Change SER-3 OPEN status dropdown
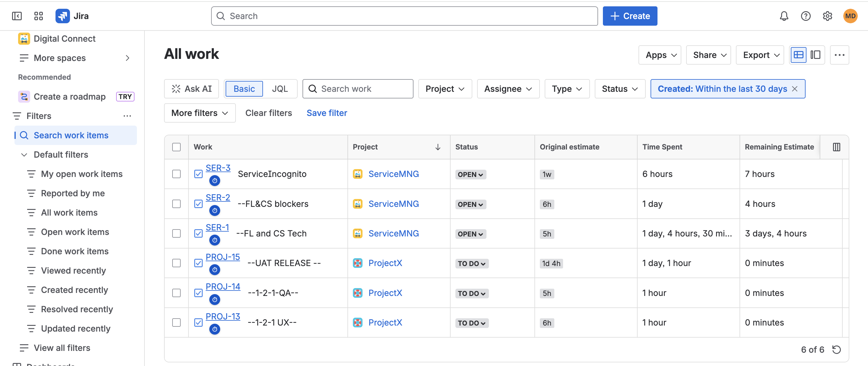 pos(470,175)
